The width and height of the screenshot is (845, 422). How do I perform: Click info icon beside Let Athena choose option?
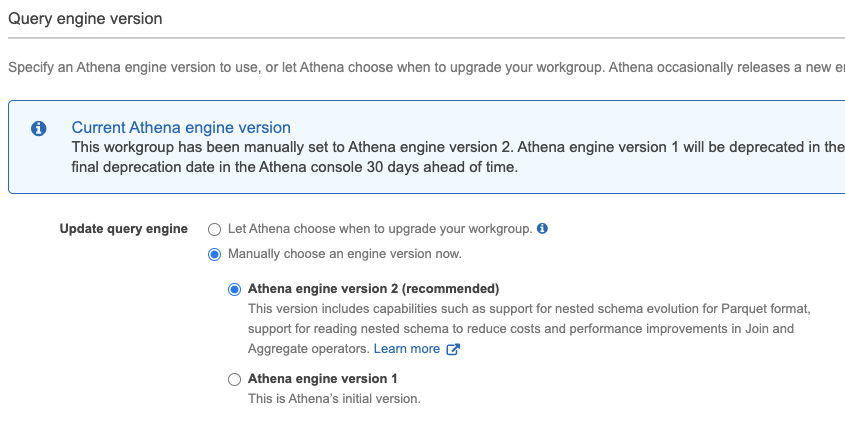click(542, 229)
